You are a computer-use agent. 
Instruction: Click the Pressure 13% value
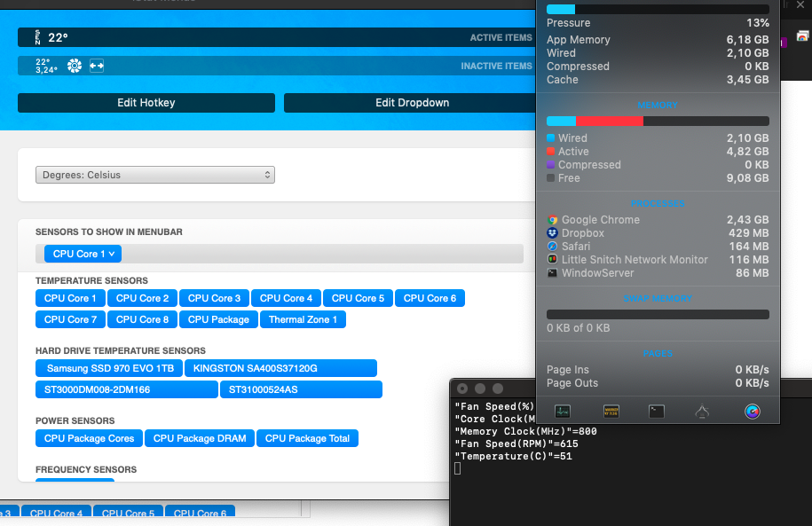click(x=758, y=23)
